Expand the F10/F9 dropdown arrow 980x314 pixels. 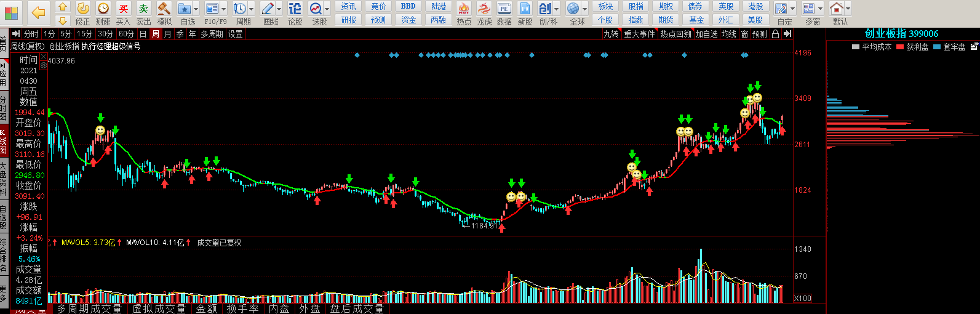224,9
